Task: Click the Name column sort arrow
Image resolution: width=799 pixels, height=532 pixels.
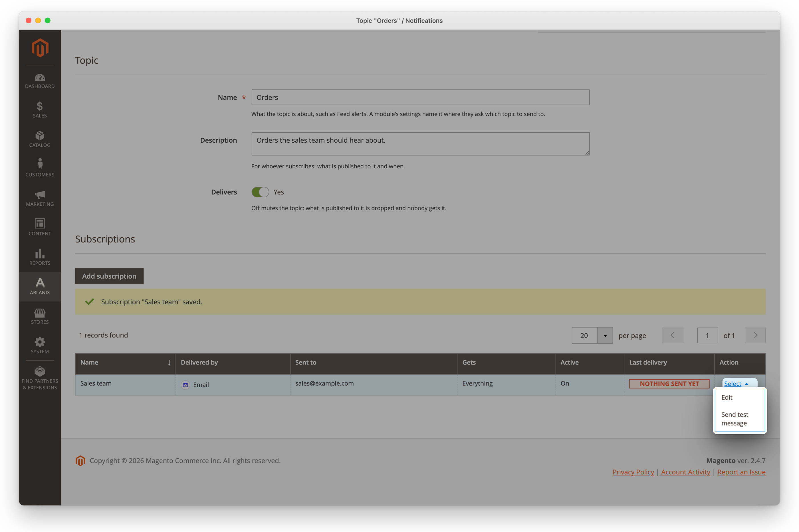Action: pos(169,363)
